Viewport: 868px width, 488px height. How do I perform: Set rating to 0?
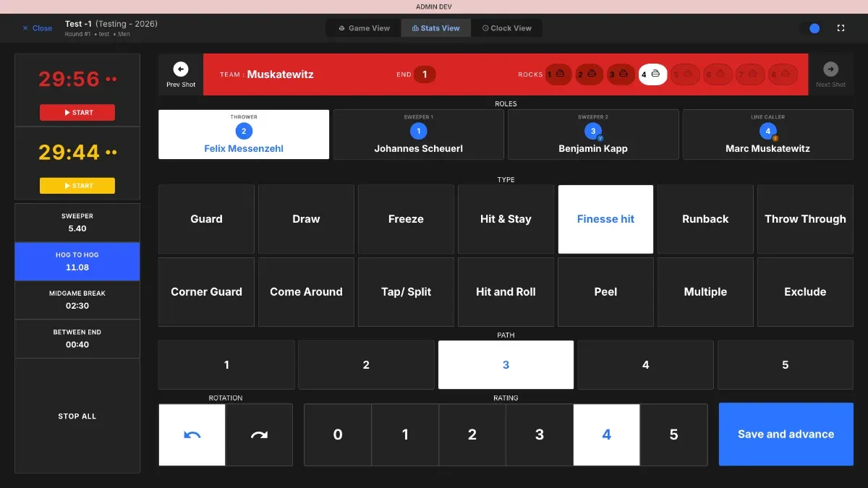(338, 435)
